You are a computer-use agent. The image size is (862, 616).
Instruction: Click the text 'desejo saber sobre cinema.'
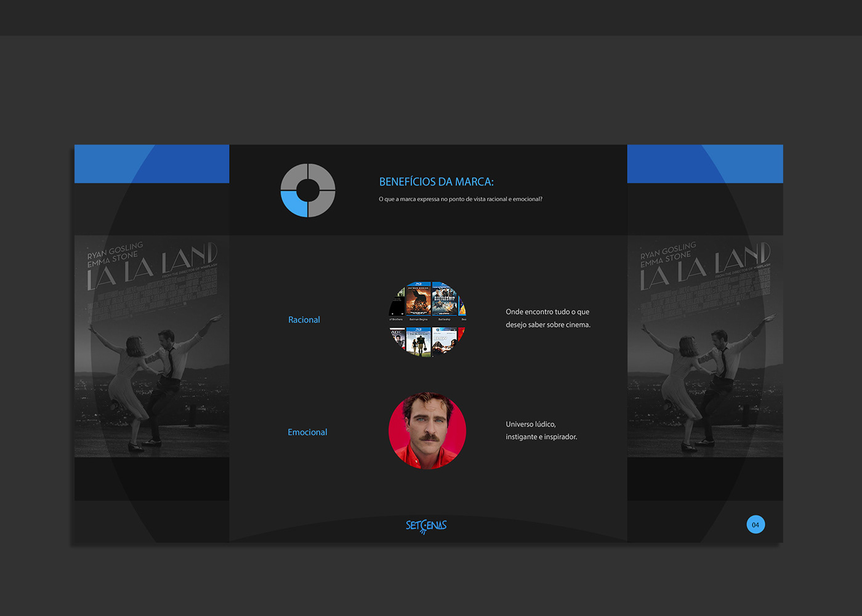tap(548, 325)
